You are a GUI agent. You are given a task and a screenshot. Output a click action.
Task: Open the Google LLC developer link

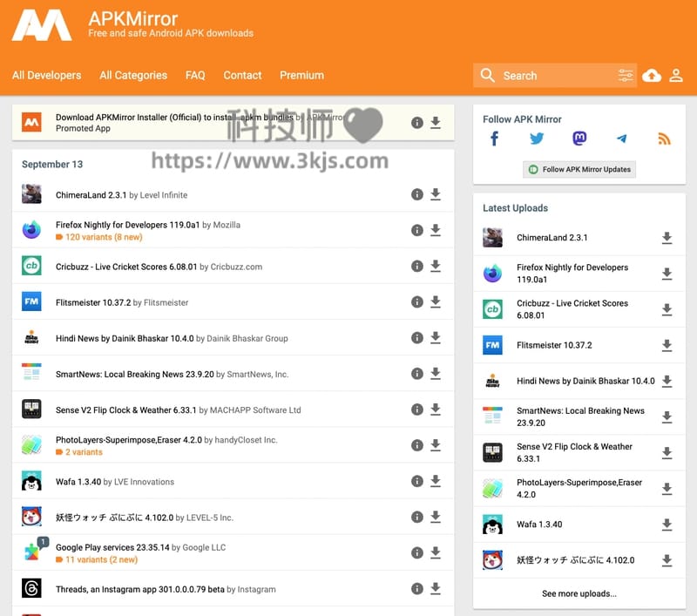(204, 547)
